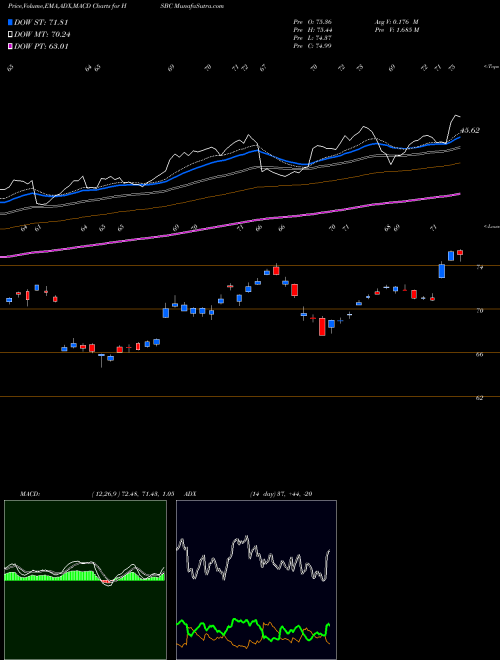Click the 74 price axis label

(479, 267)
